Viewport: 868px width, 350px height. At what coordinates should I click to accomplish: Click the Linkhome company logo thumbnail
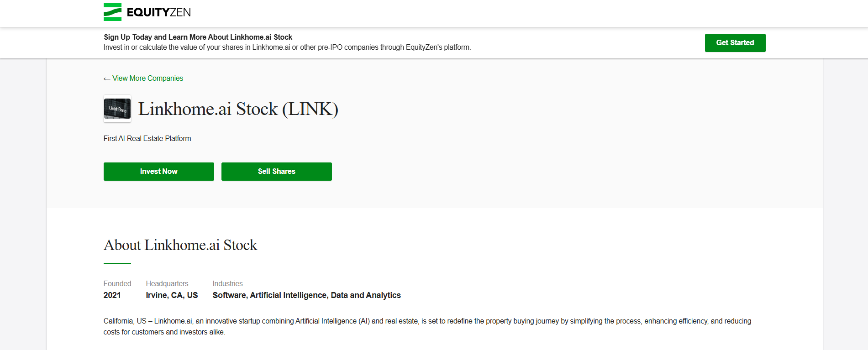pyautogui.click(x=117, y=109)
